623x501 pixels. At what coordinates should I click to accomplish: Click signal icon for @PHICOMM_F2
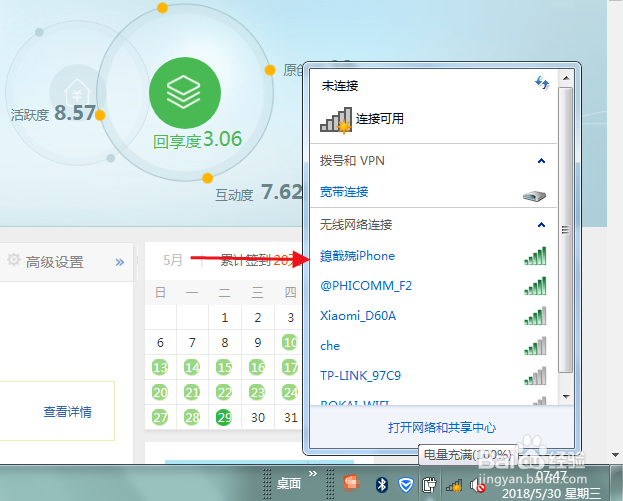click(x=535, y=286)
